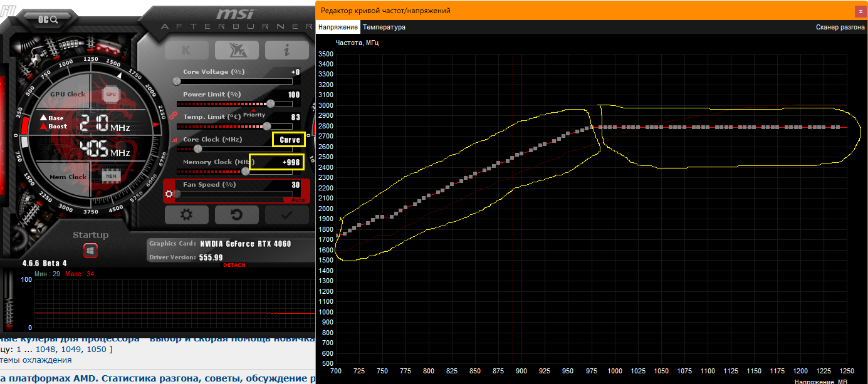Click Power Limit value 100

[293, 95]
